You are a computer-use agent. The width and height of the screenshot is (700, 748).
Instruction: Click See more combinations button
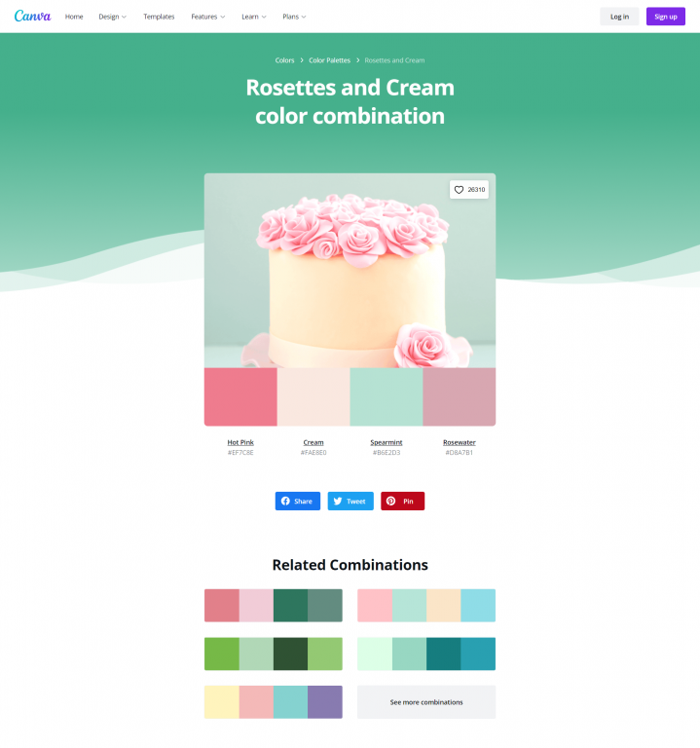click(426, 702)
